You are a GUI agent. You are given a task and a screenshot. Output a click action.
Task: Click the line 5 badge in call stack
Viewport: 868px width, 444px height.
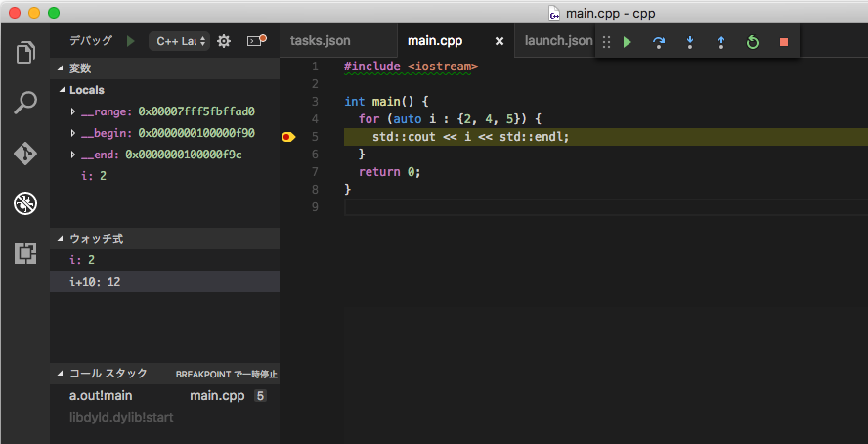click(x=260, y=396)
